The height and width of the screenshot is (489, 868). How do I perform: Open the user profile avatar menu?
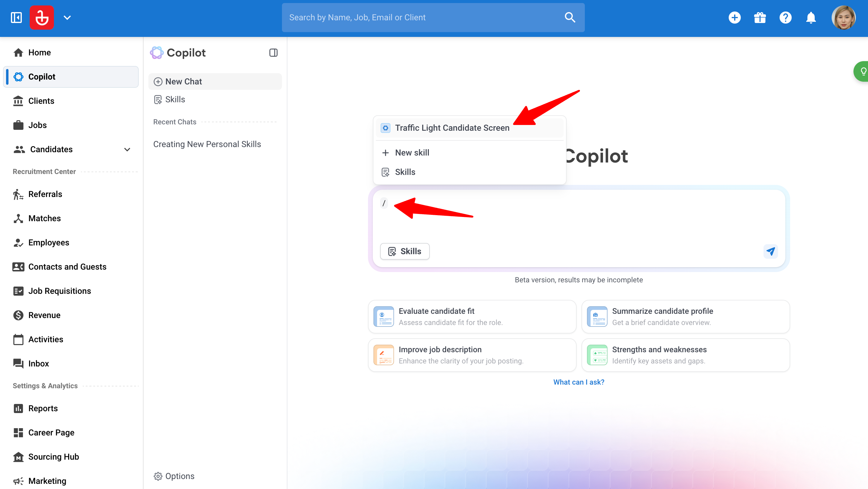click(x=843, y=18)
